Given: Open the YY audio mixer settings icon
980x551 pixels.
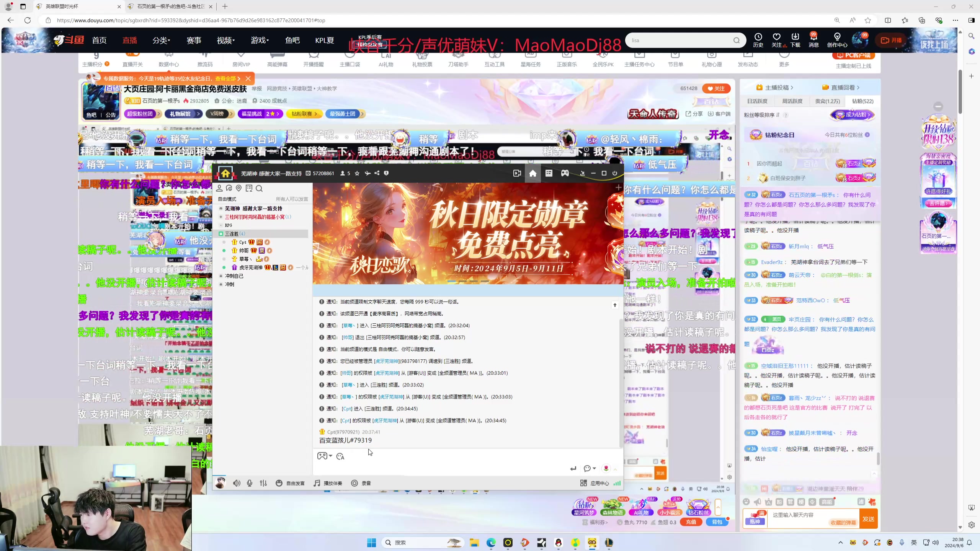Looking at the screenshot, I should point(263,483).
